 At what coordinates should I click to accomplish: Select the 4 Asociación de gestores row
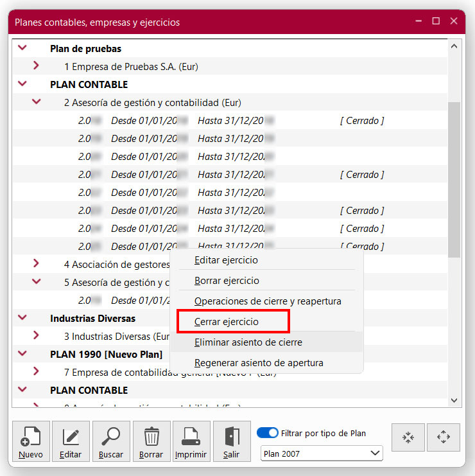pos(230,265)
